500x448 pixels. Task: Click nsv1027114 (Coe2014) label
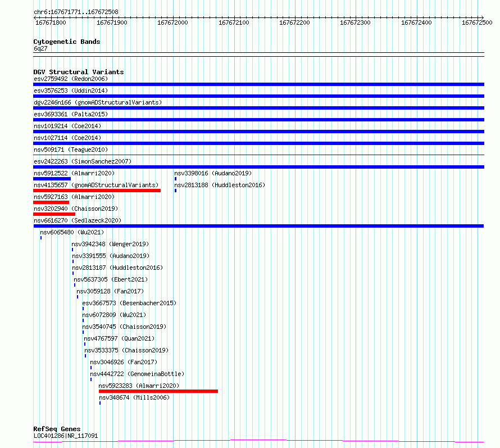(x=67, y=138)
